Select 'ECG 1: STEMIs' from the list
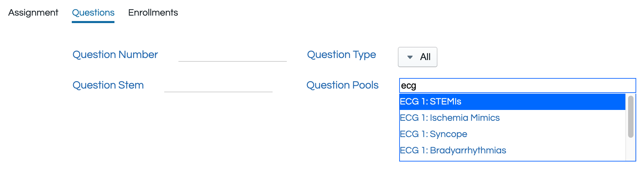Viewport: 644px width, 171px height. point(430,101)
